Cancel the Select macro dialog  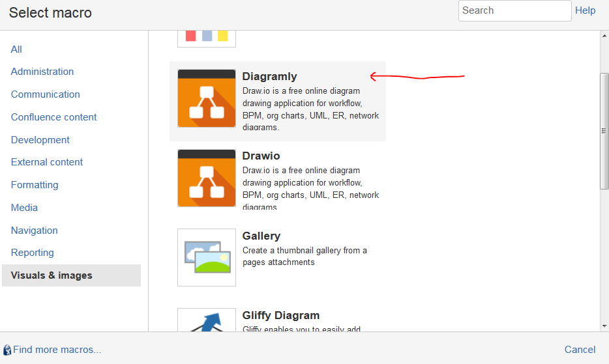coord(580,350)
